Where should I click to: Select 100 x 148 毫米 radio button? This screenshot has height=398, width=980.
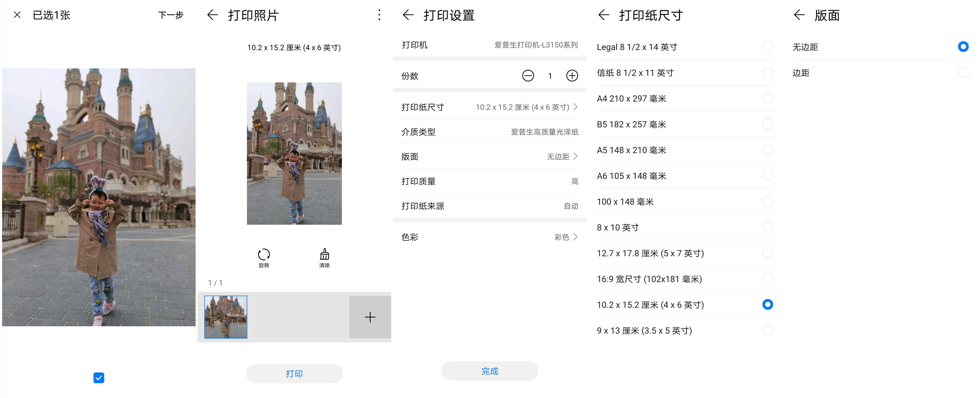[768, 201]
